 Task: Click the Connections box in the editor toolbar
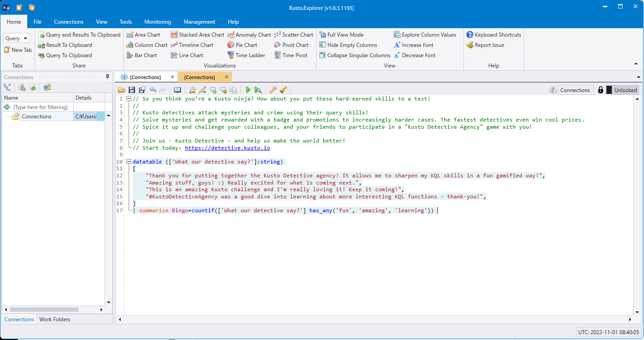pos(575,90)
